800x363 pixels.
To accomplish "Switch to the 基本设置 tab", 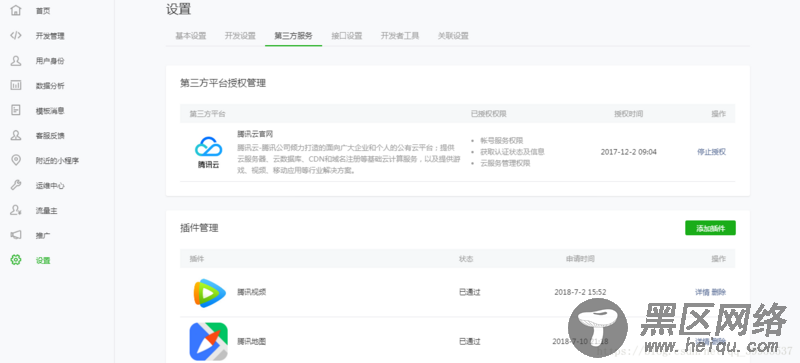I will tap(191, 36).
